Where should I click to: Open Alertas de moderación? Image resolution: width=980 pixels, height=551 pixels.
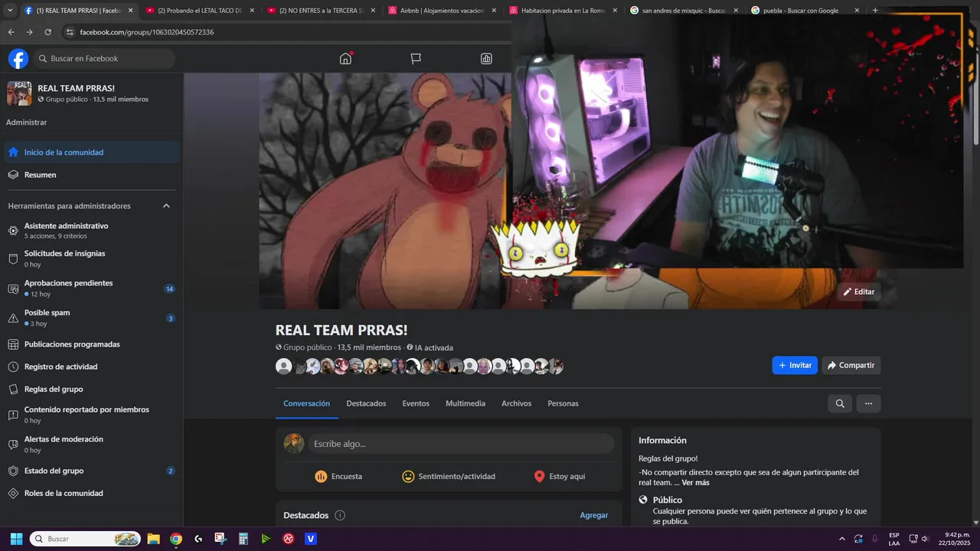92,445
